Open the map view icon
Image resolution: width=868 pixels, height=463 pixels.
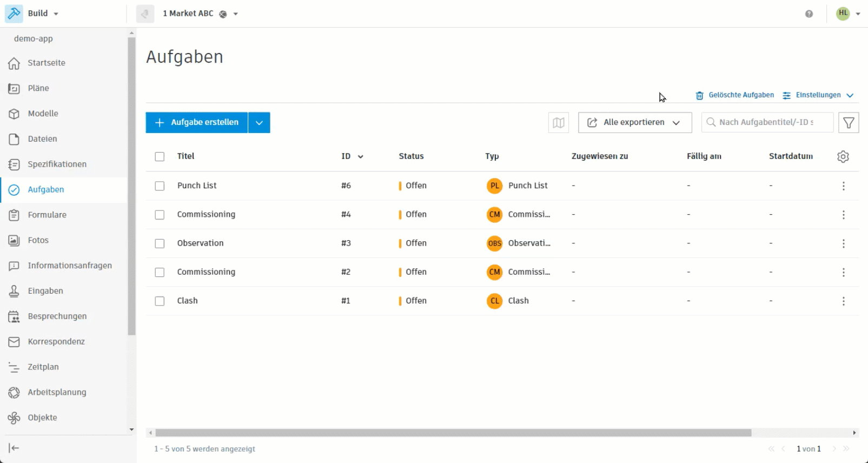pos(558,123)
